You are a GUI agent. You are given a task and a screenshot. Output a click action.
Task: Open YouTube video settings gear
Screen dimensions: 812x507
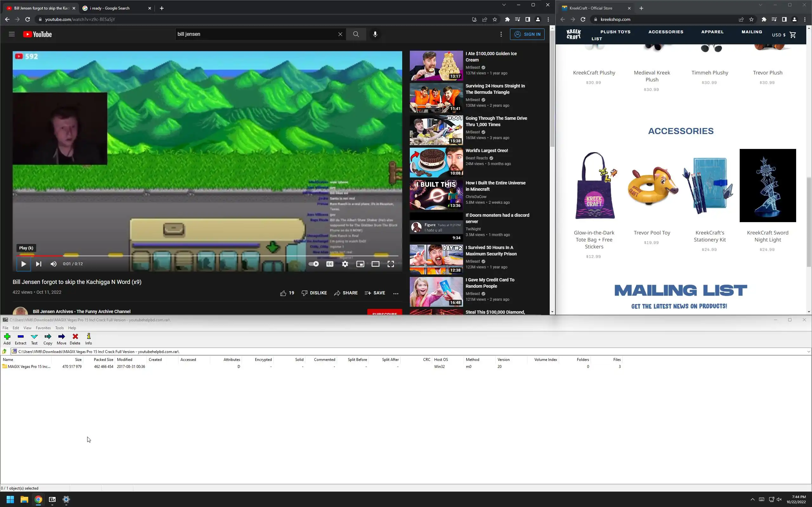coord(345,264)
